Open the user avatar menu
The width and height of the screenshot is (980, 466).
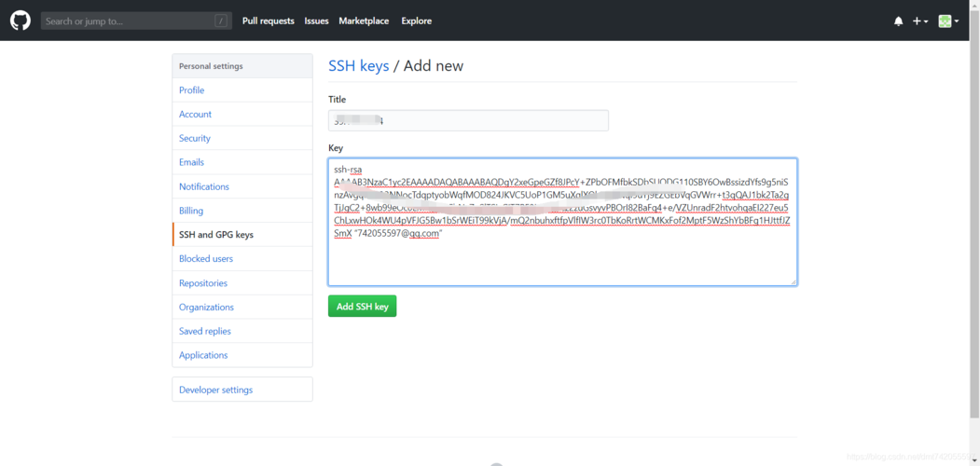948,21
